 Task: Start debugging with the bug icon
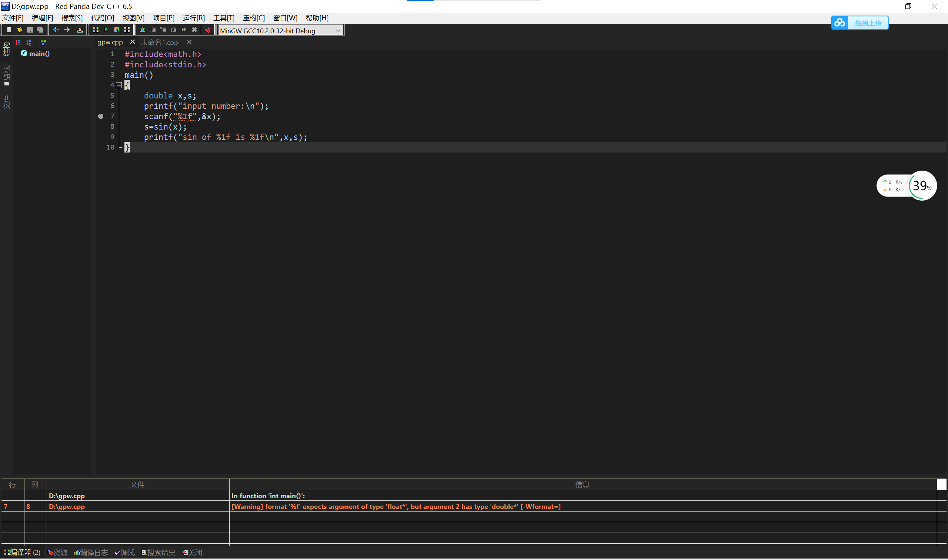(x=142, y=30)
